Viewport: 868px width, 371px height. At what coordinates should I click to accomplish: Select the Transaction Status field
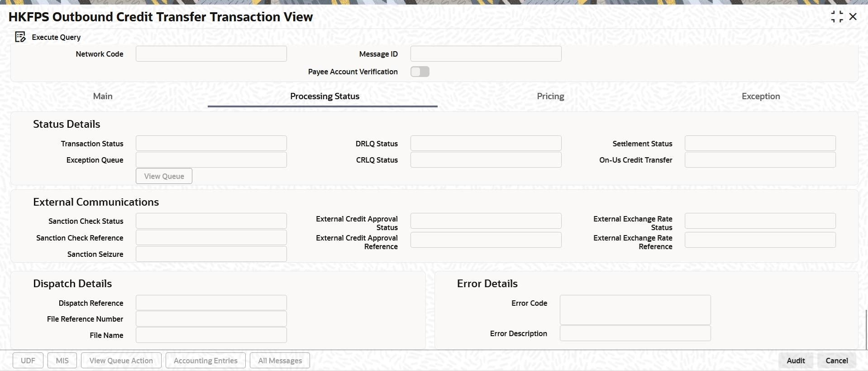[211, 144]
